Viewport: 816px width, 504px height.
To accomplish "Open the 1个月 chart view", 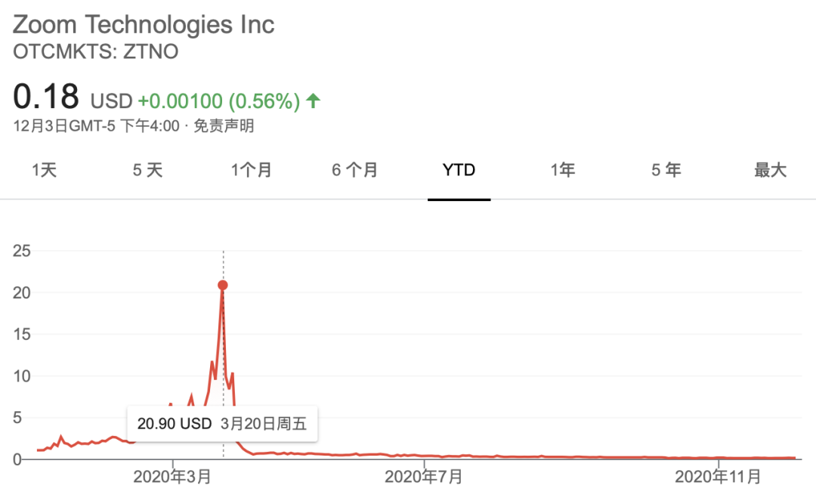I will 252,171.
